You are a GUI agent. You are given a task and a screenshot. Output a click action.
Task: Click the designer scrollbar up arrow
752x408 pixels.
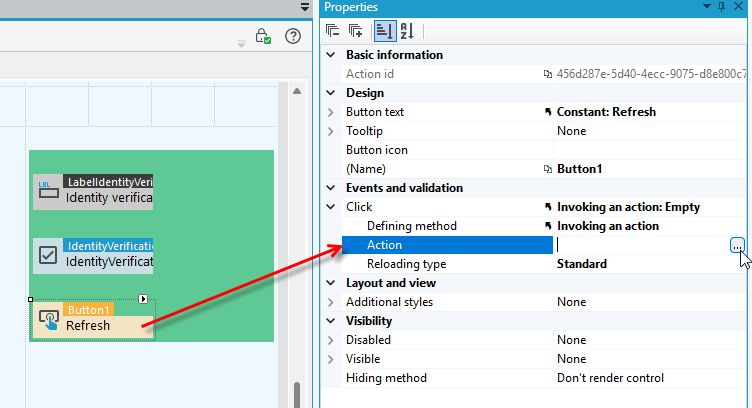pos(297,91)
